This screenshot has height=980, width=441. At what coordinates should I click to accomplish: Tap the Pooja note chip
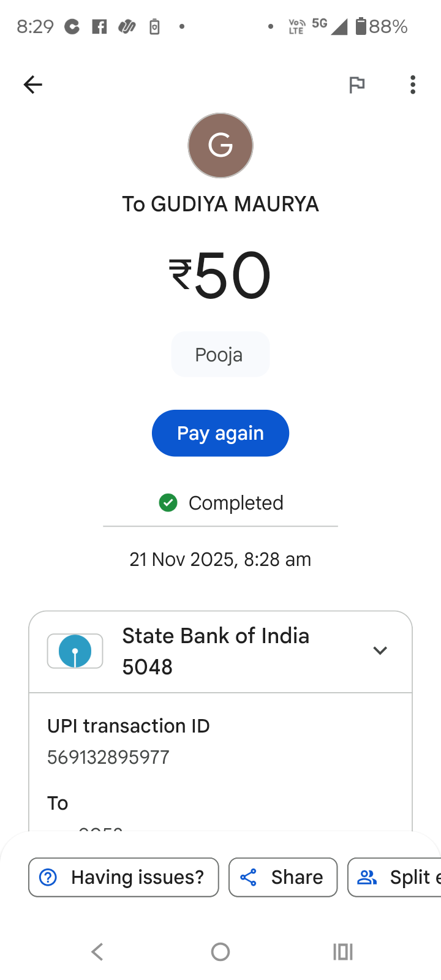coord(220,355)
